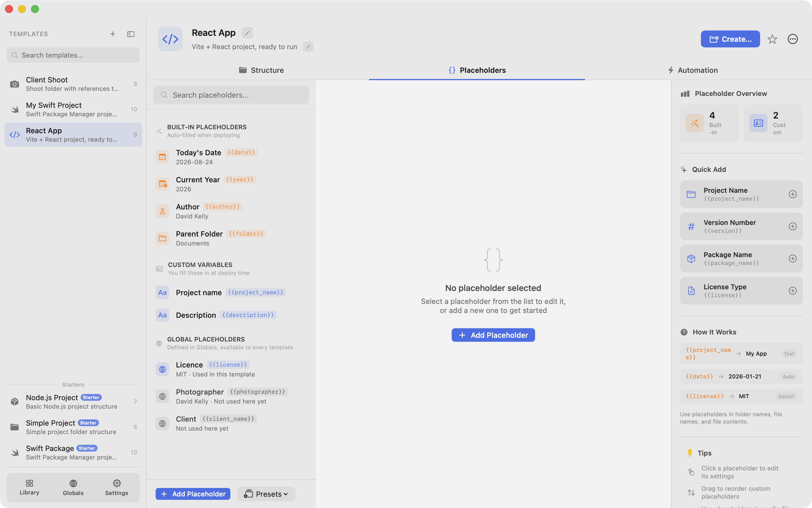
Task: Select the Description custom variable
Action: click(x=231, y=315)
